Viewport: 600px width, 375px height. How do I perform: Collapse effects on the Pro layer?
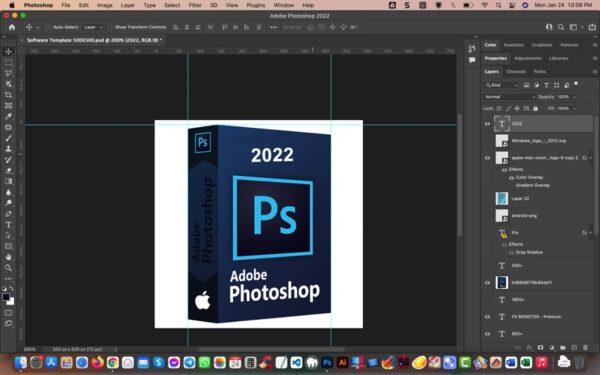pos(591,233)
